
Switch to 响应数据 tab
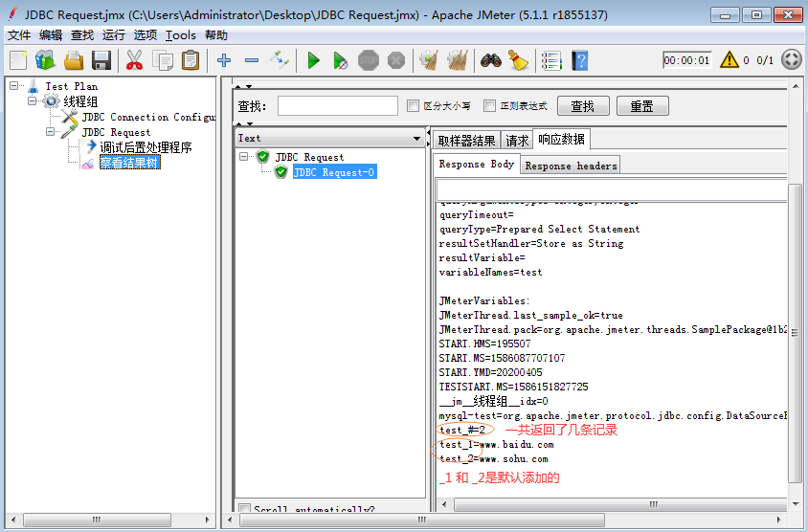(x=561, y=139)
